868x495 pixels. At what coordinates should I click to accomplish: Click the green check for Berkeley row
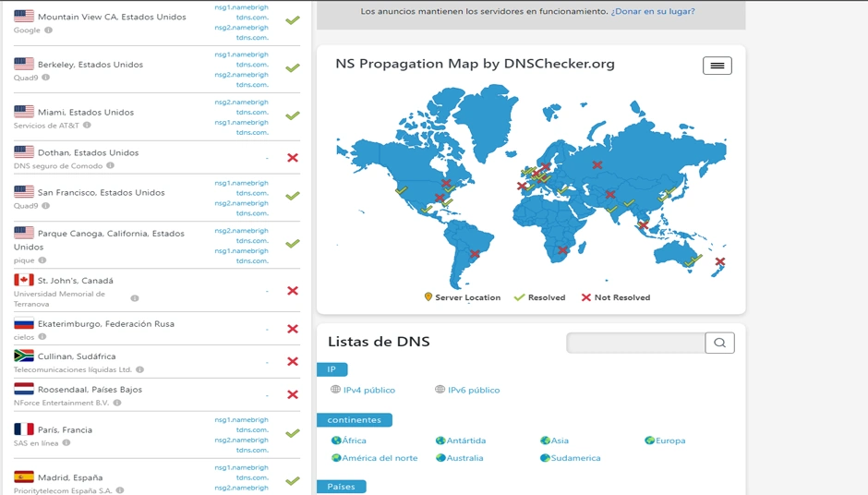click(293, 68)
